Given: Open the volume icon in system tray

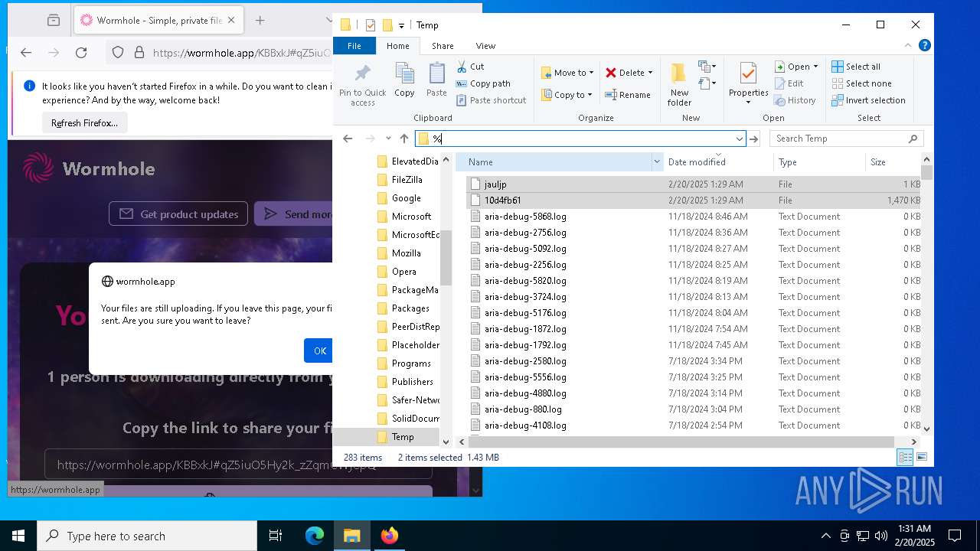Looking at the screenshot, I should point(881,536).
